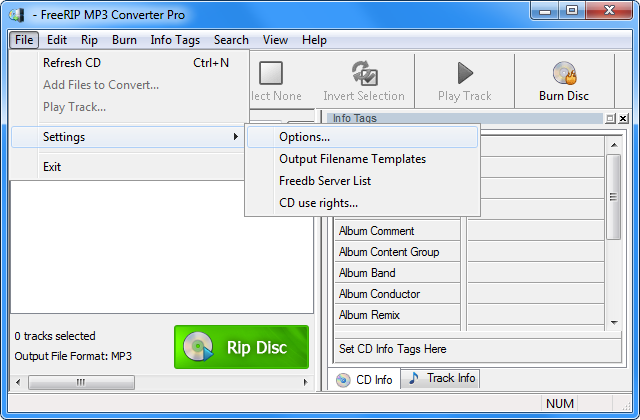Click the Album Remix row
This screenshot has height=420, width=640.
(x=398, y=315)
